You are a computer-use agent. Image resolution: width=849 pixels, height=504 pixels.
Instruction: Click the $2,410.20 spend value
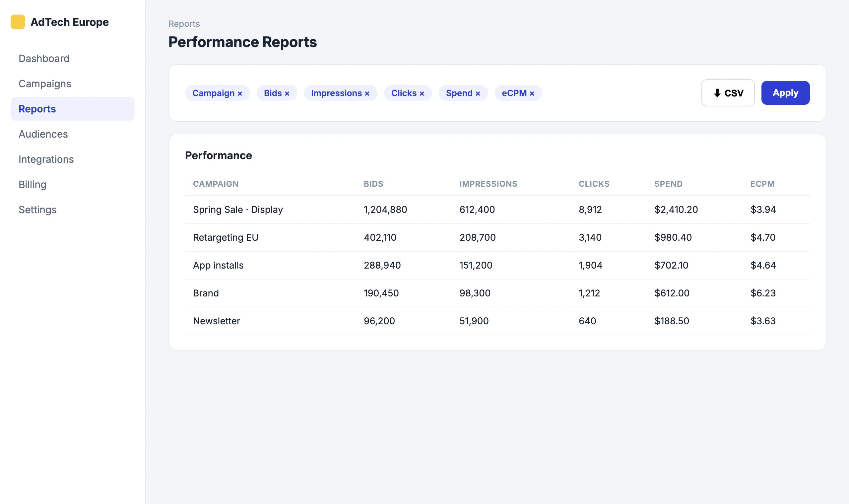click(676, 210)
